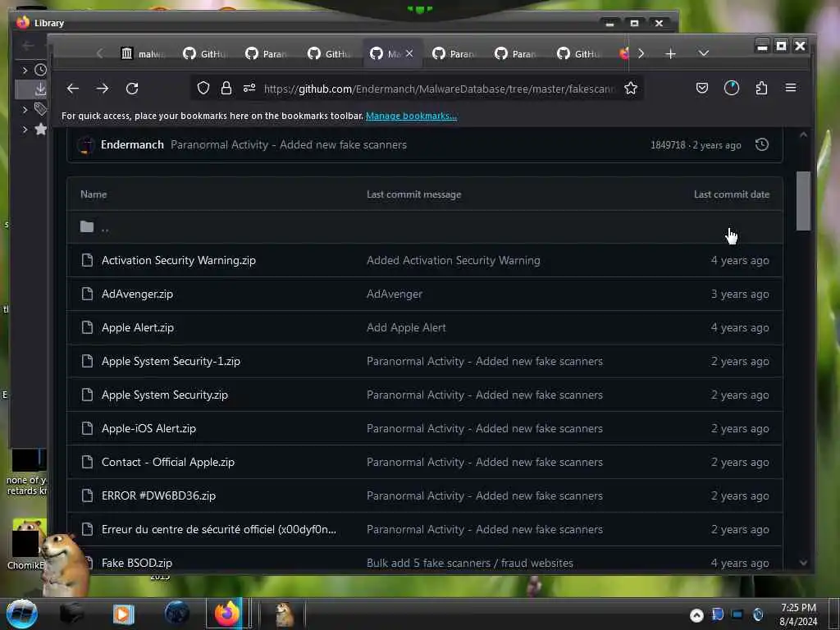Screen dimensions: 840x630
Task: Open Fake BSOD.zip file
Action: pyautogui.click(x=137, y=563)
